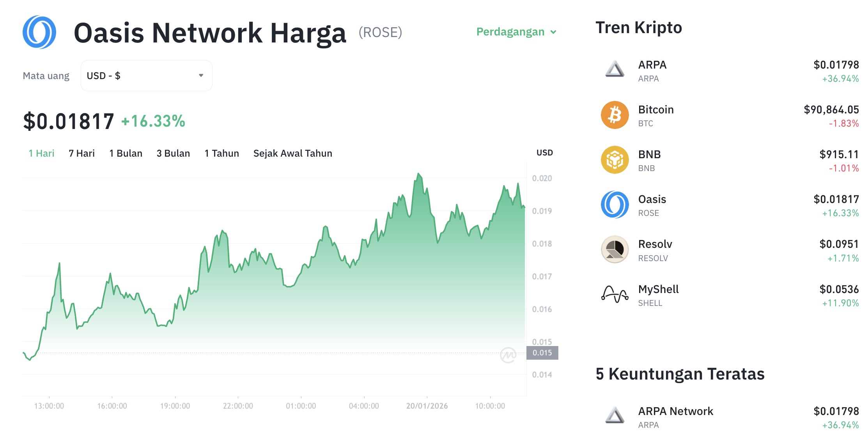Switch chart to 7 Hari view
The image size is (868, 438).
pyautogui.click(x=81, y=153)
